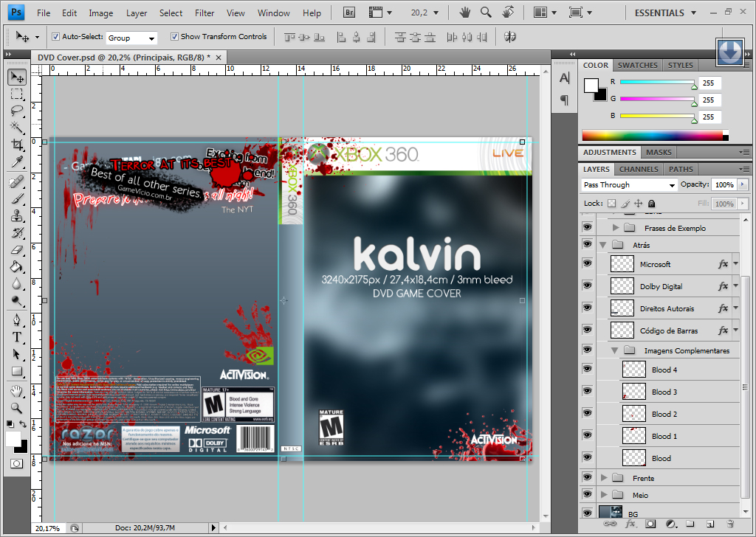Viewport: 756px width, 537px height.
Task: Launch Adobe Bridge from the Br icon
Action: [x=349, y=13]
